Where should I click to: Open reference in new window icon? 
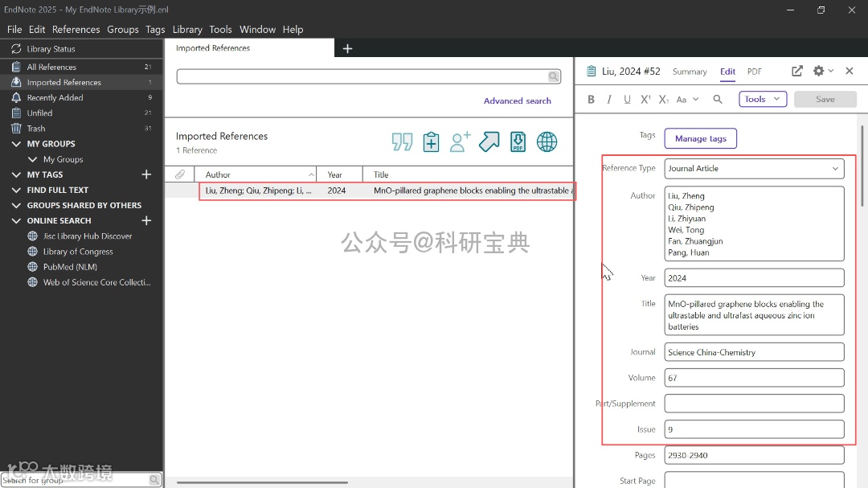(797, 71)
